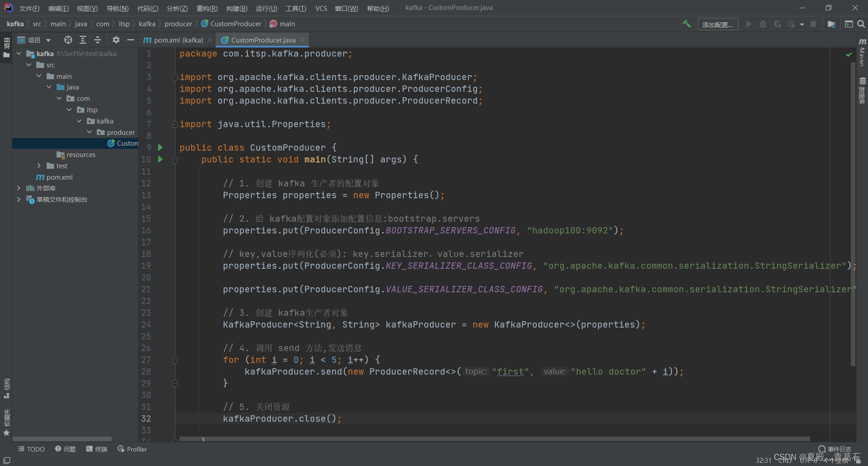Click CustomProducer breadcrumb in navigation bar

(x=231, y=24)
